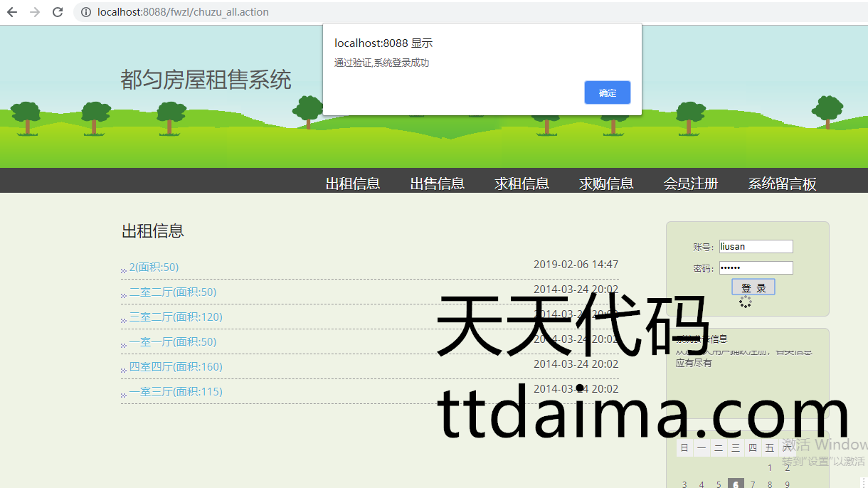Image resolution: width=868 pixels, height=488 pixels.
Task: Select highlighted date 6 in calendar
Action: pos(736,484)
